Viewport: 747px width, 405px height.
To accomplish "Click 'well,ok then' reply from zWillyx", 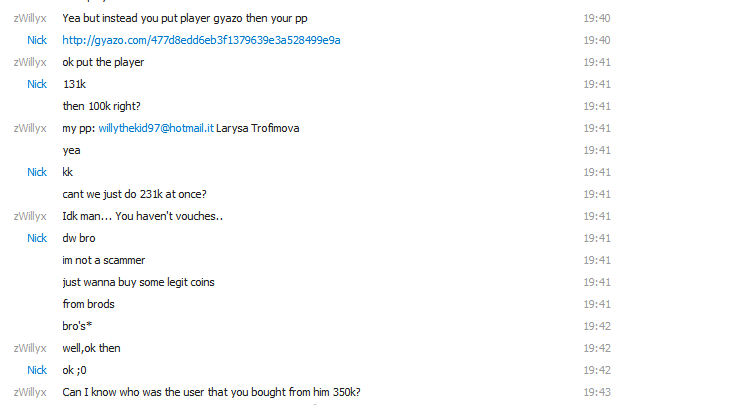I will (91, 348).
